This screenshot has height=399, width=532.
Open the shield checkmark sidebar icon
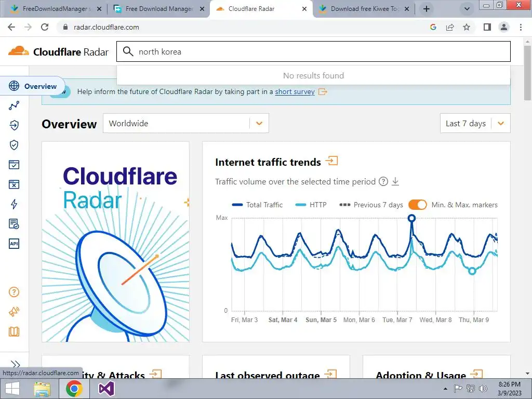pyautogui.click(x=14, y=145)
